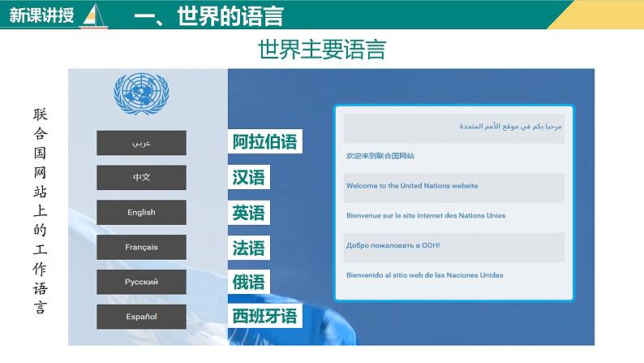Click the 西班牙语 label
This screenshot has width=644, height=363.
265,316
